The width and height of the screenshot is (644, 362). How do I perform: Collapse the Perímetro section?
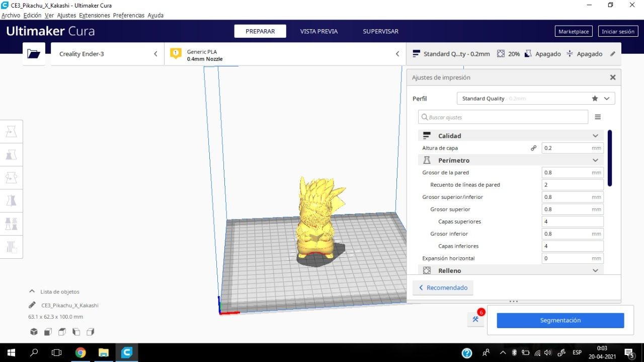[511, 160]
